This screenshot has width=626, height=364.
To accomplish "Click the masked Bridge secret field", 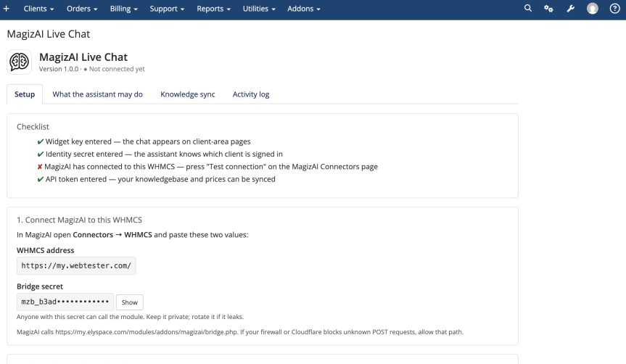I will pos(65,302).
